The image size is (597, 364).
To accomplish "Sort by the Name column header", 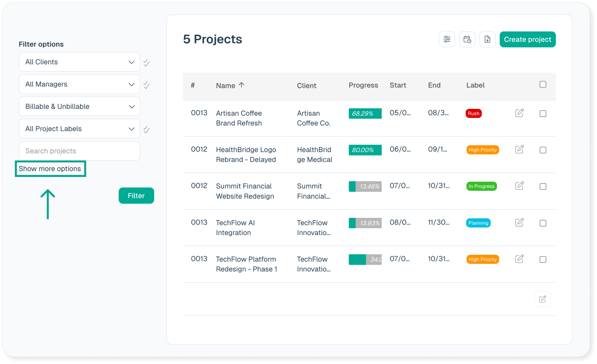I will 226,86.
